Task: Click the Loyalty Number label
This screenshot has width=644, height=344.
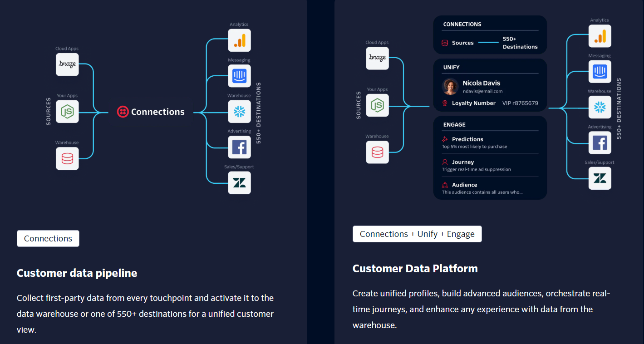Action: (474, 103)
